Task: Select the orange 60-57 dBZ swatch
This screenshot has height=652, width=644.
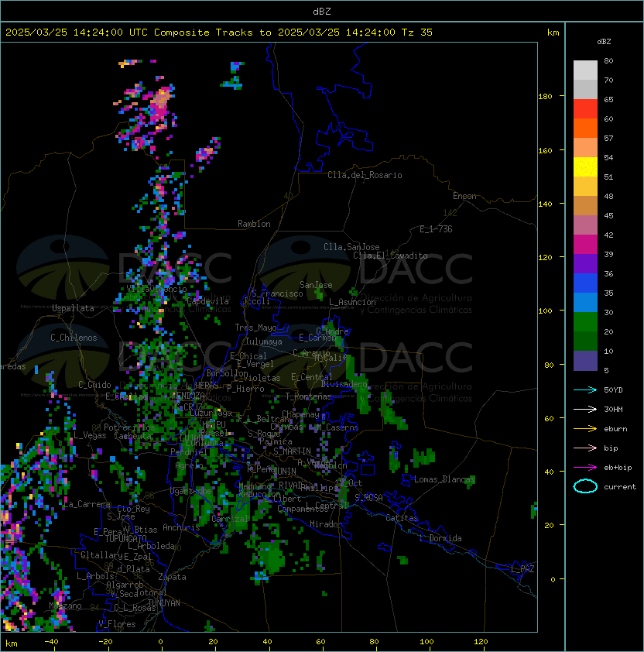Action: click(x=585, y=128)
